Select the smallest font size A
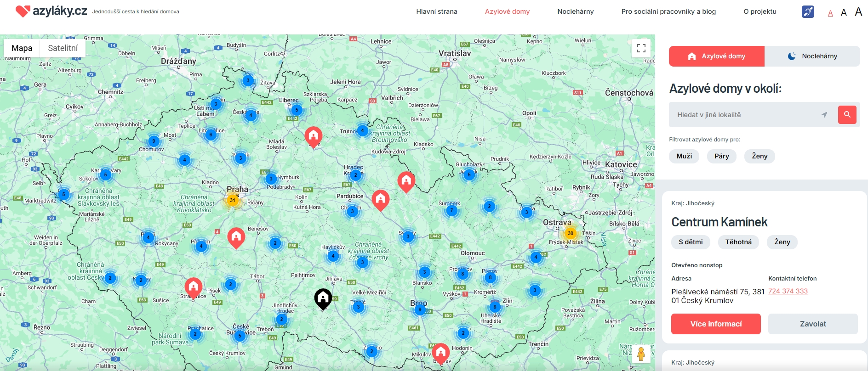The image size is (868, 371). pyautogui.click(x=830, y=13)
